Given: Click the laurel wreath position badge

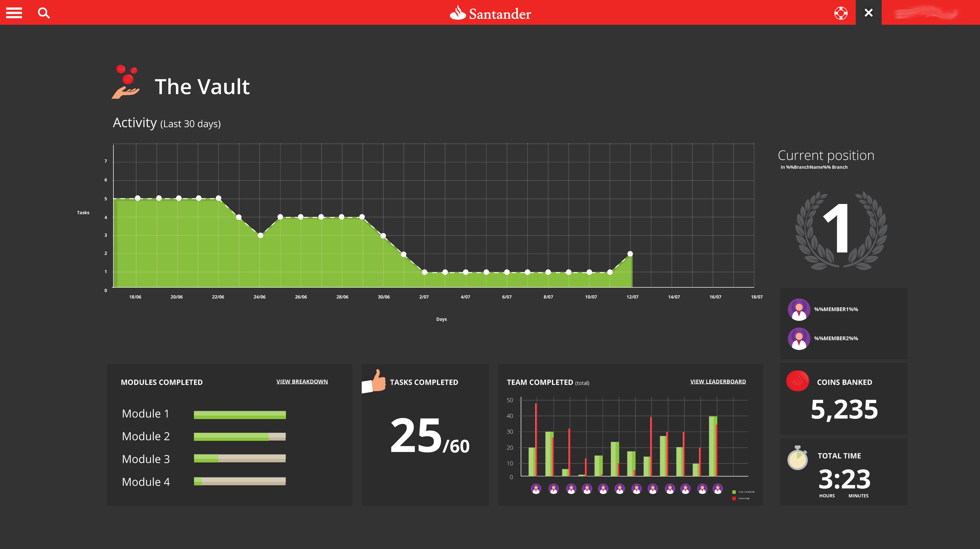Looking at the screenshot, I should pyautogui.click(x=841, y=231).
